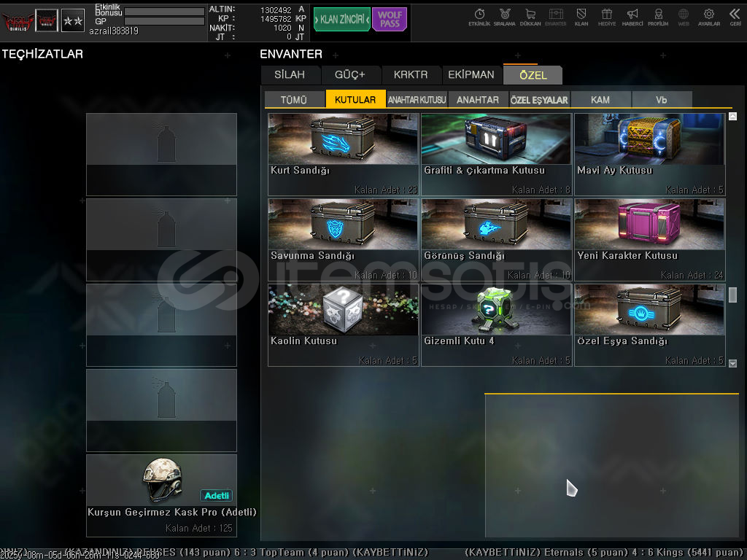Click the GP progress bar
This screenshot has height=560, width=747.
click(164, 21)
